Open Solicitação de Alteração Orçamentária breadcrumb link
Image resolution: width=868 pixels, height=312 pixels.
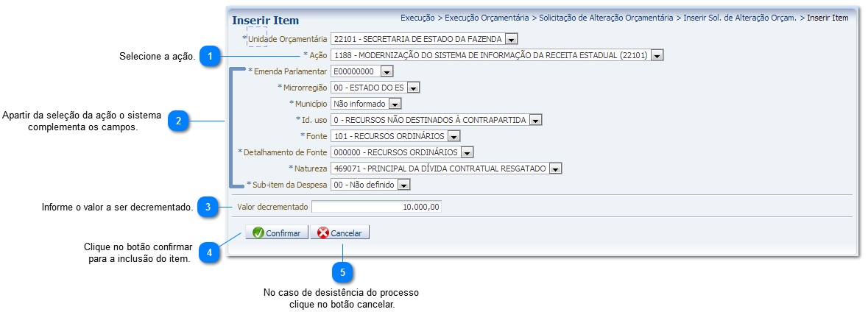tap(606, 17)
